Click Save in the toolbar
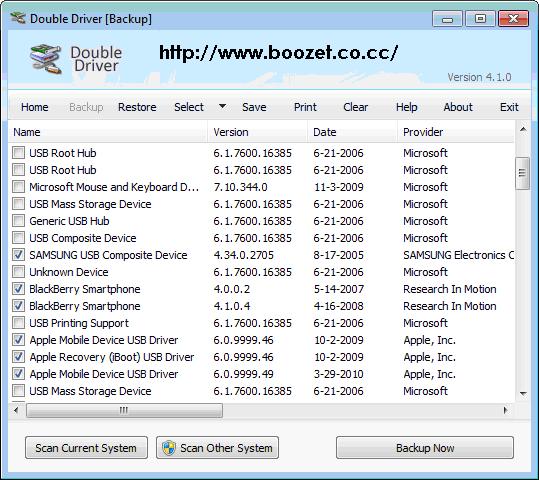This screenshot has height=480, width=539. 254,107
